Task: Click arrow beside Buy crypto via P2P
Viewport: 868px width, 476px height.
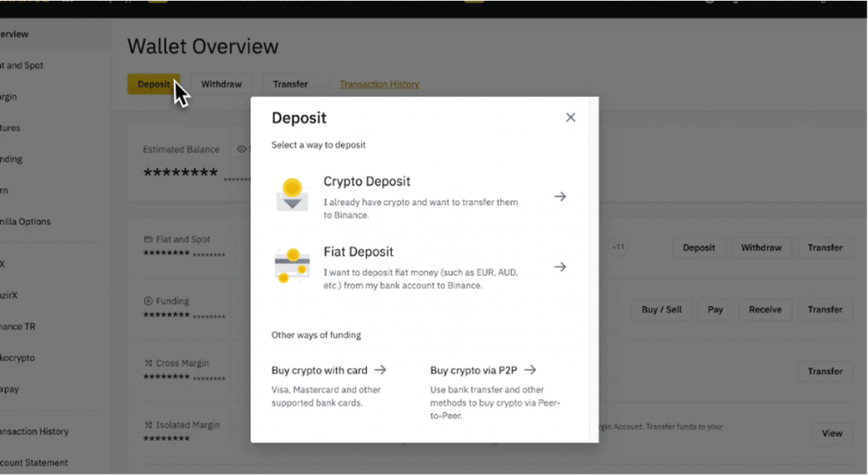Action: tap(531, 370)
